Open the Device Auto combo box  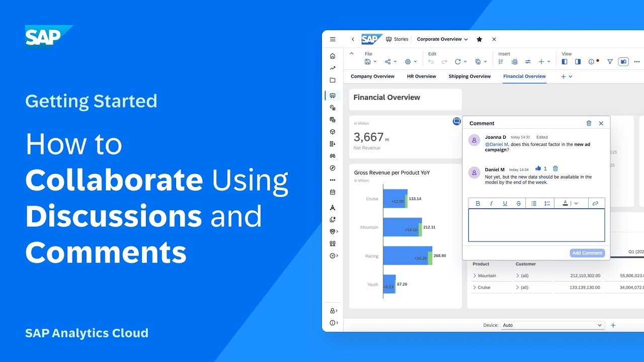[552, 325]
